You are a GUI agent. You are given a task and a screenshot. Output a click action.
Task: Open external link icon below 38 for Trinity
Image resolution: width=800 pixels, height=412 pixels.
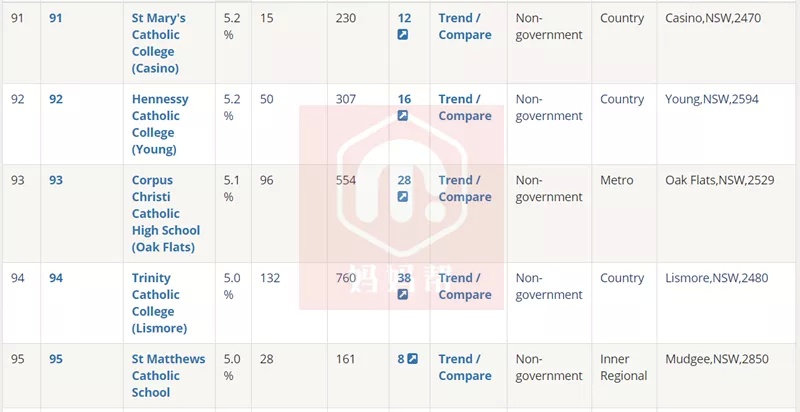pyautogui.click(x=403, y=295)
